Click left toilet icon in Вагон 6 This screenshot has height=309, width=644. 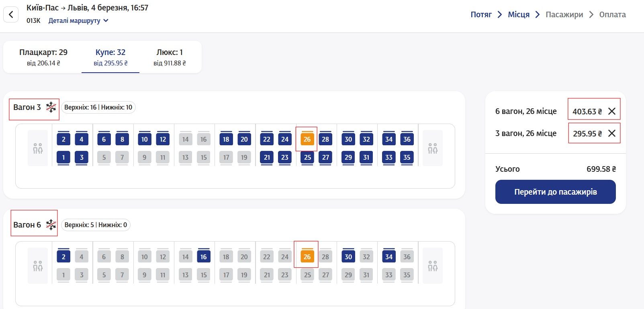[x=38, y=266]
